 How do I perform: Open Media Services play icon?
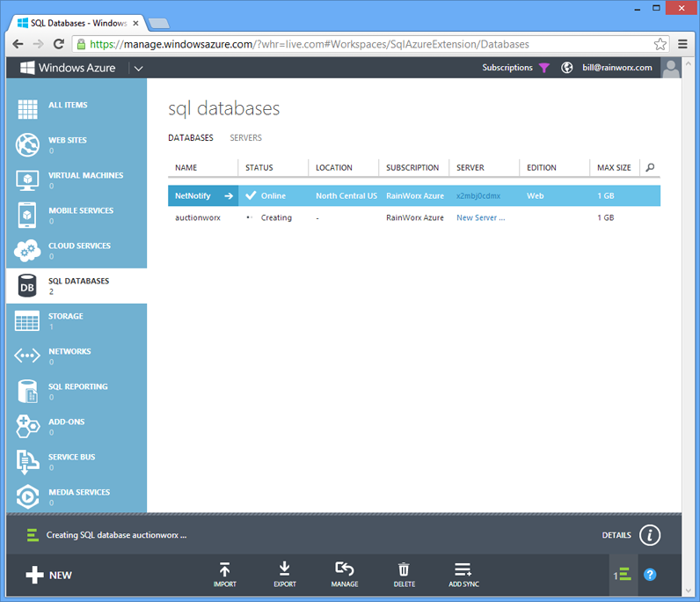27,496
